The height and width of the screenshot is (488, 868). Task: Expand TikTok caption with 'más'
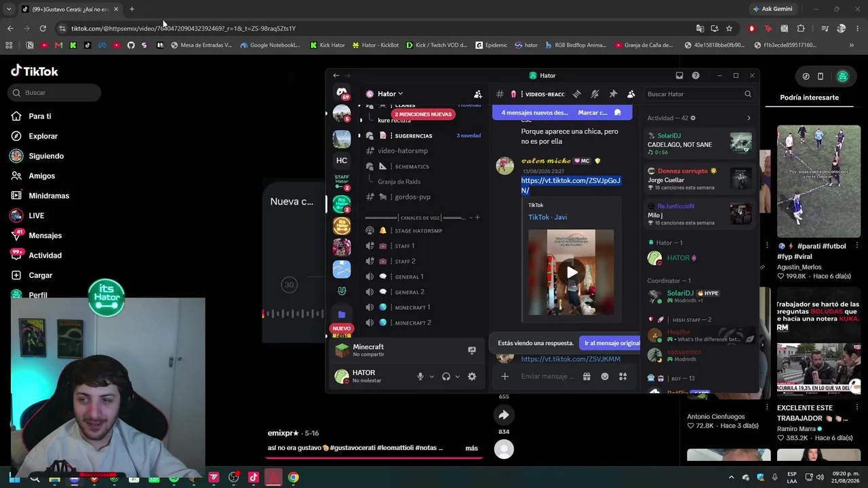coord(471,448)
